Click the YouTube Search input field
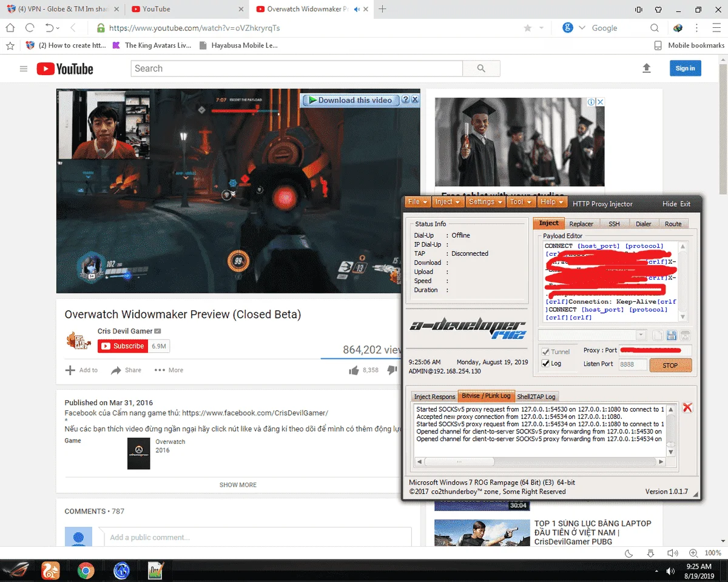Image resolution: width=728 pixels, height=582 pixels. point(296,69)
